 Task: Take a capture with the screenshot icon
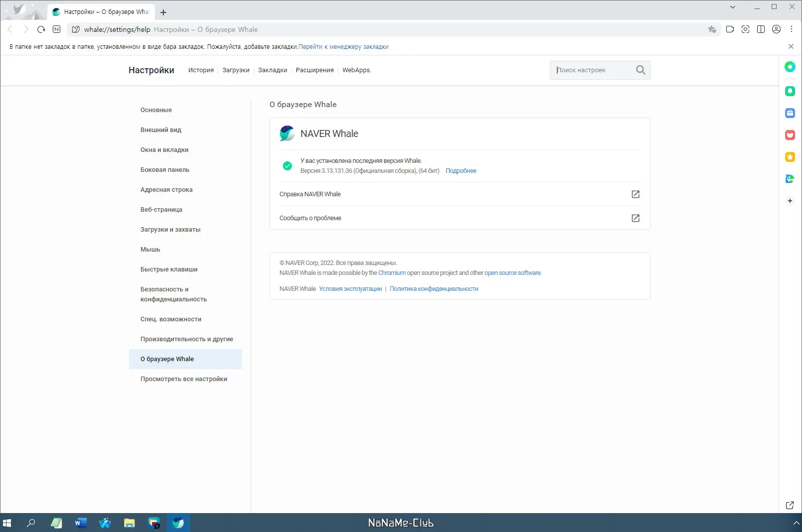tap(746, 29)
